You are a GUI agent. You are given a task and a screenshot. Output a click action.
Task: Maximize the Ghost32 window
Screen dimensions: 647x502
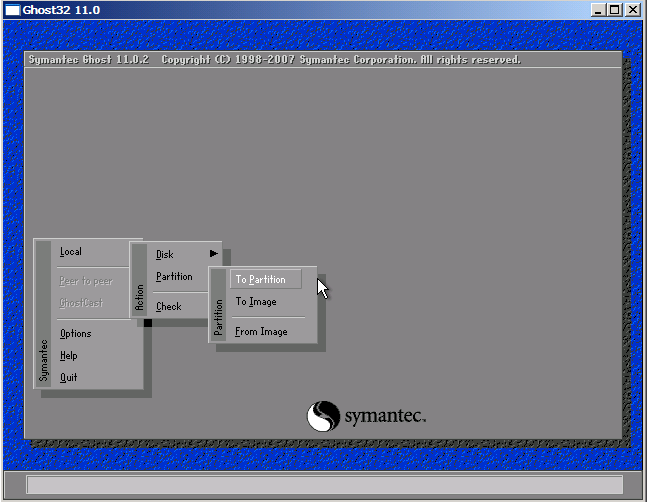pyautogui.click(x=615, y=10)
